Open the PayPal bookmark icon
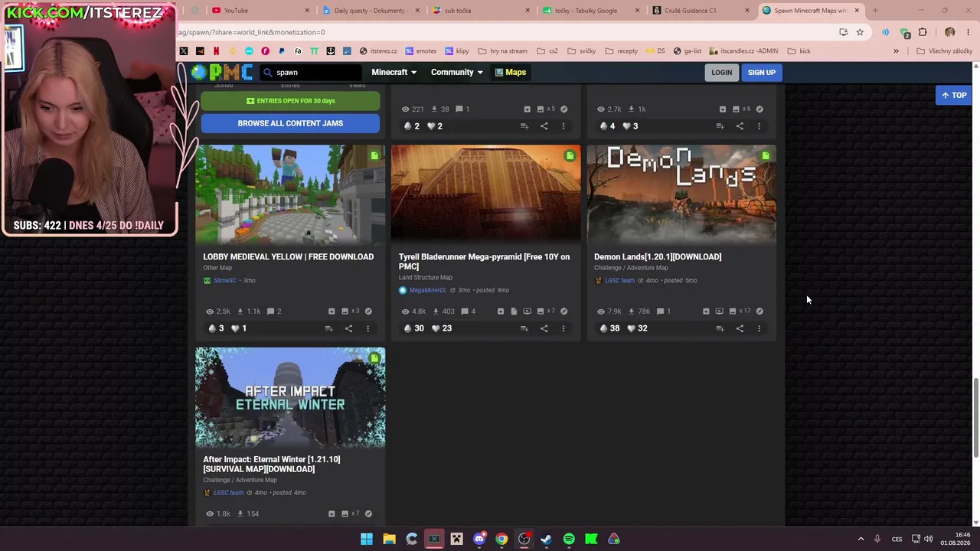The width and height of the screenshot is (980, 551). (x=282, y=51)
